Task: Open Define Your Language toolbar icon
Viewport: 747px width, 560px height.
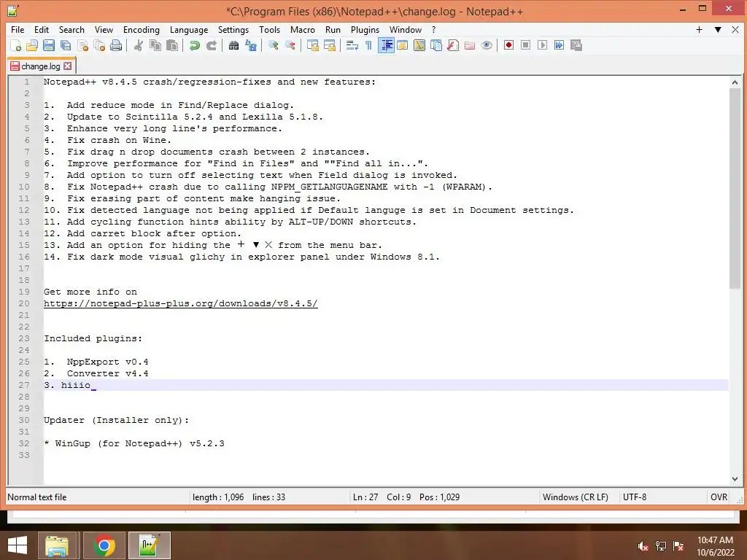Action: pos(403,45)
